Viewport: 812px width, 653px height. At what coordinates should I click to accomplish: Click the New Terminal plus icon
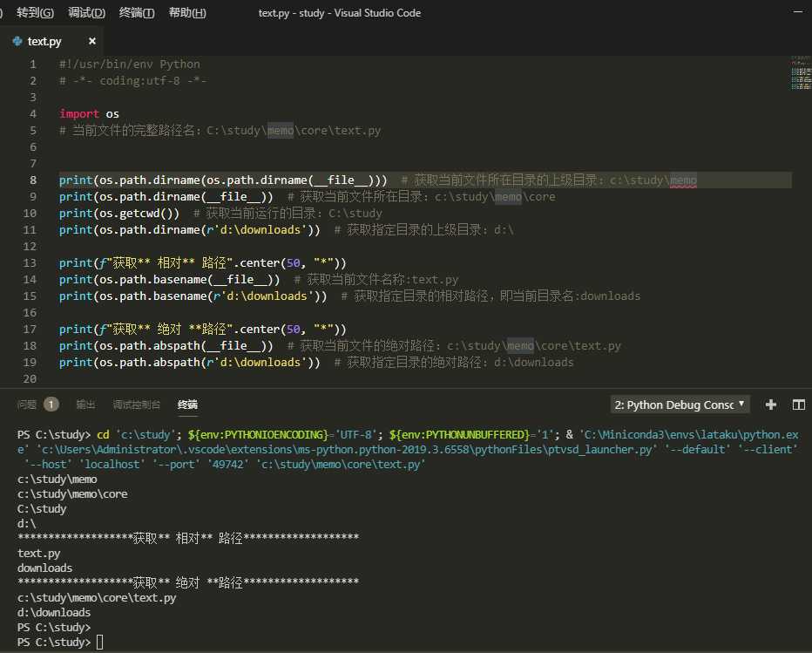click(770, 405)
